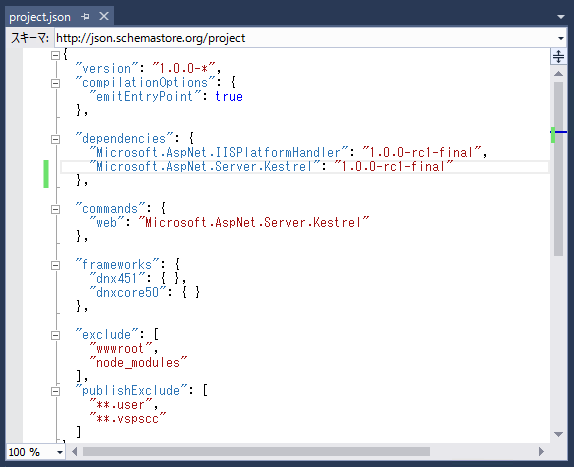The width and height of the screenshot is (574, 467).
Task: Click the "wwwroot" exclude entry
Action: [x=121, y=348]
